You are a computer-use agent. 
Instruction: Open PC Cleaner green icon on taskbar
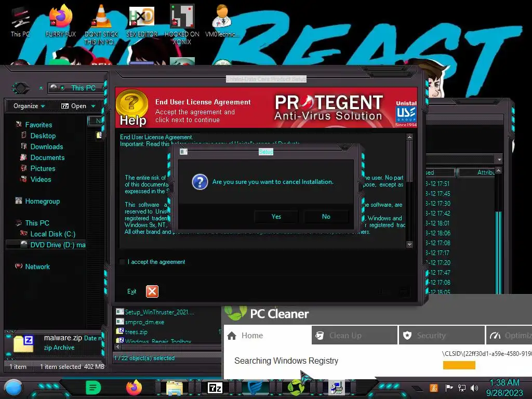coord(296,388)
